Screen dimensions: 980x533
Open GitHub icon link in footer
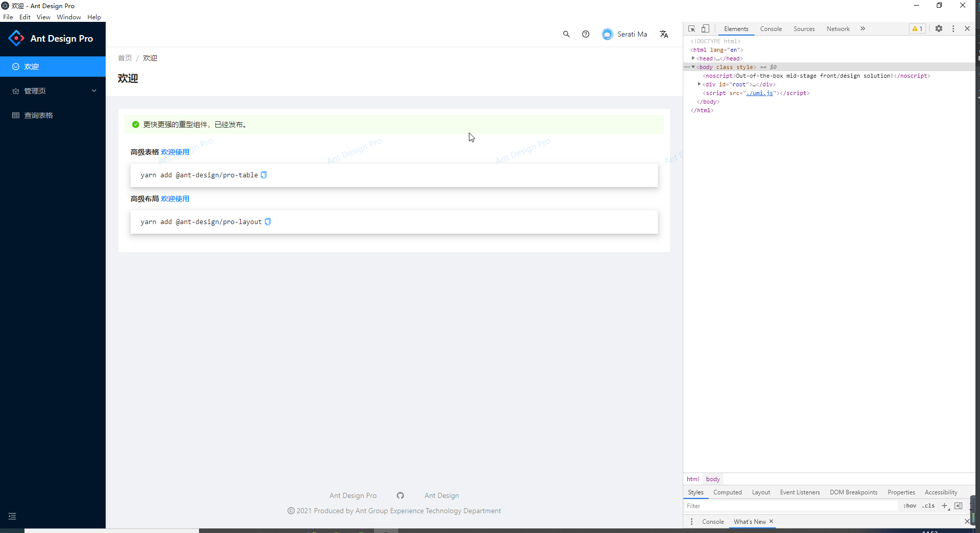point(400,495)
